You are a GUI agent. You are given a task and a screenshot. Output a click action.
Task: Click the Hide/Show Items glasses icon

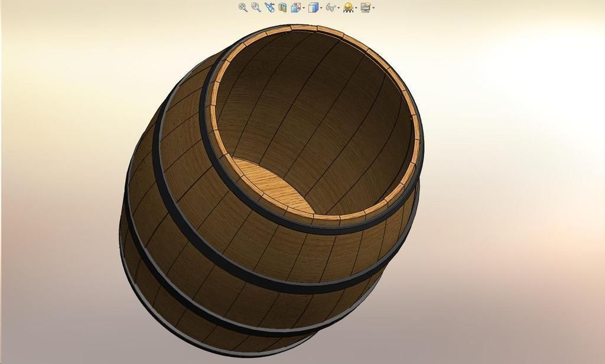pyautogui.click(x=331, y=7)
